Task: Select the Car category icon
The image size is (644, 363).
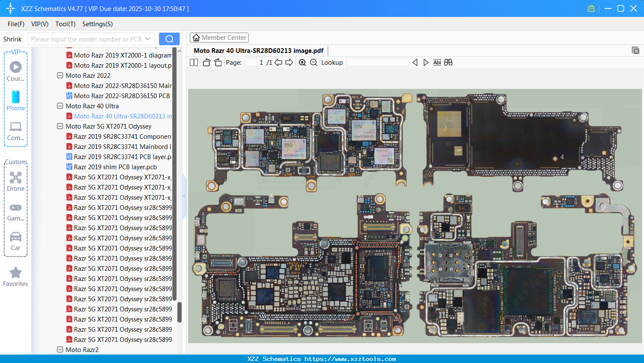Action: (x=16, y=241)
